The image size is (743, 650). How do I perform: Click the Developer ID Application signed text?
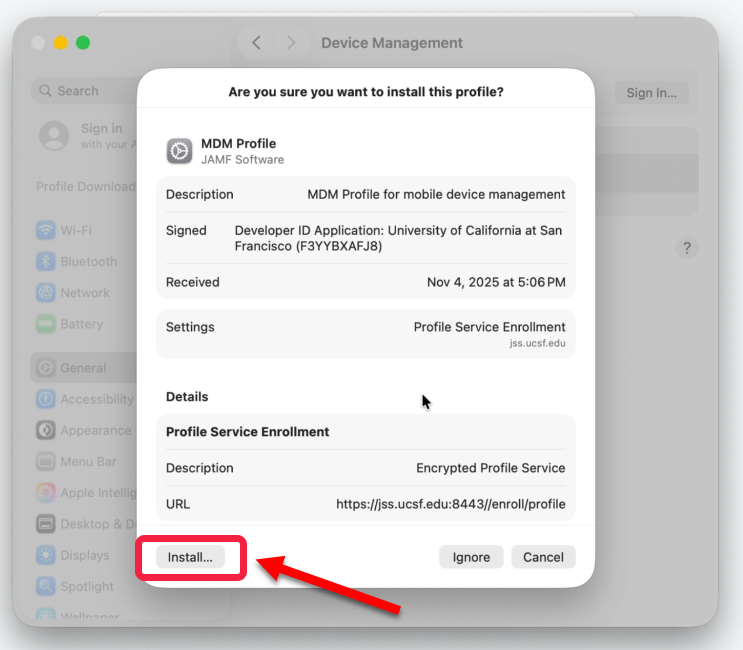[x=398, y=238]
